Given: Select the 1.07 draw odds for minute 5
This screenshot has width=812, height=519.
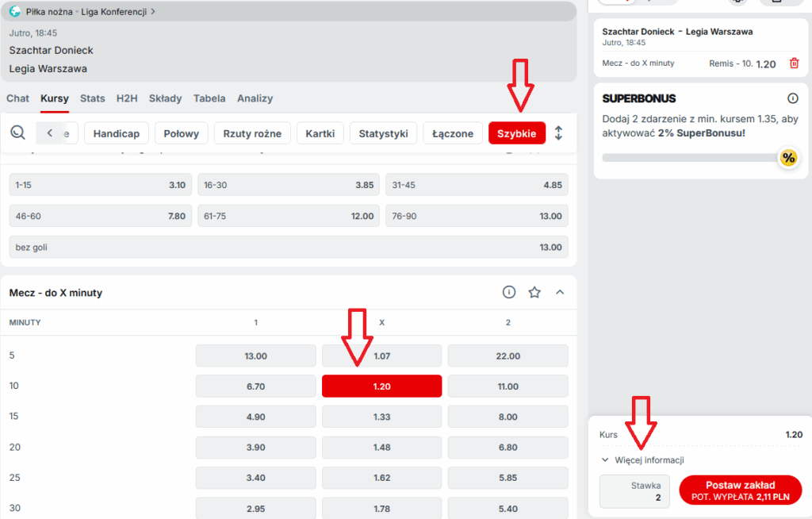Looking at the screenshot, I should click(381, 356).
